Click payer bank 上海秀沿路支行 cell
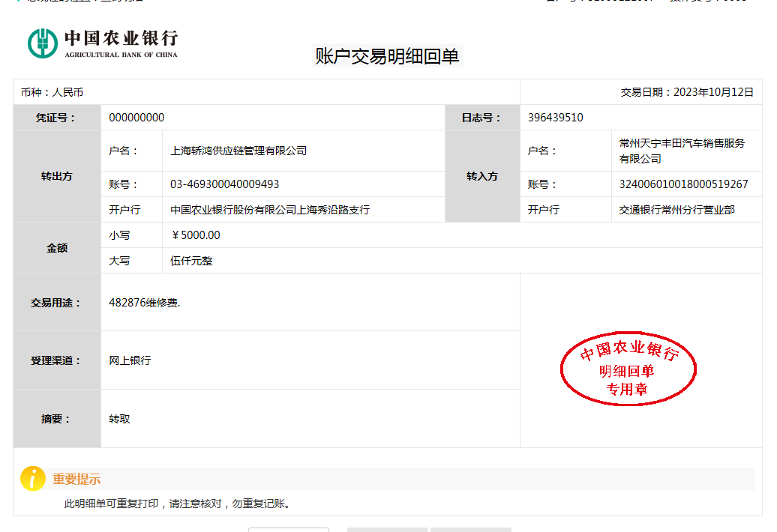777x532 pixels. pyautogui.click(x=270, y=210)
